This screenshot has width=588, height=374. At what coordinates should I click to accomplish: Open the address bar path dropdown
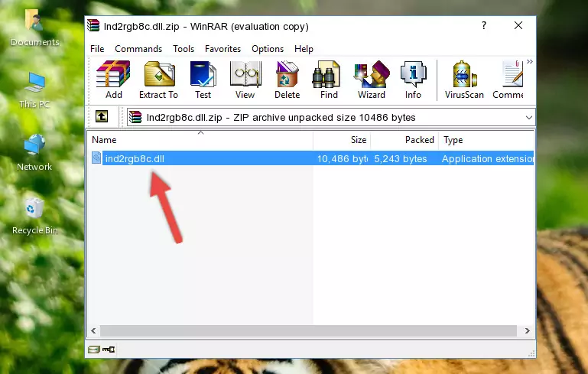point(529,118)
